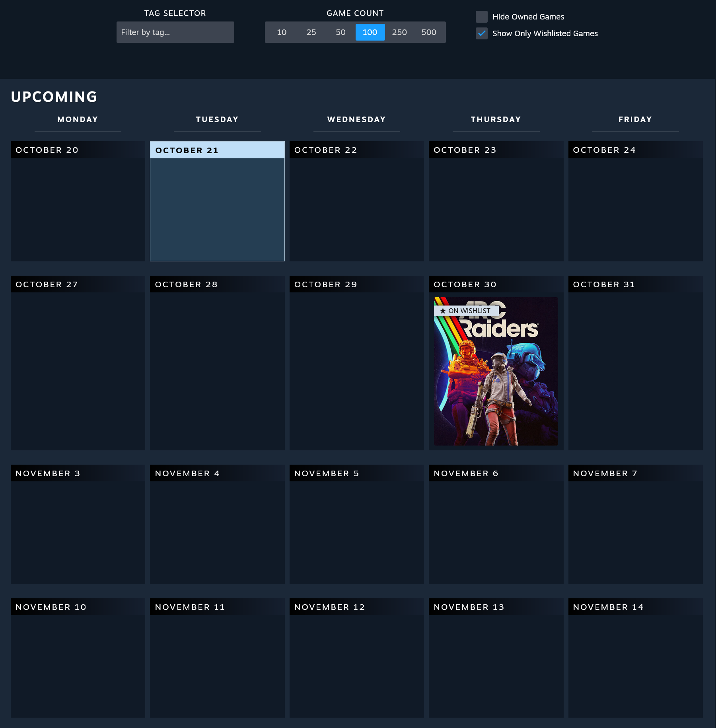Click the October 31 calendar cell
The width and height of the screenshot is (716, 728).
(x=635, y=370)
